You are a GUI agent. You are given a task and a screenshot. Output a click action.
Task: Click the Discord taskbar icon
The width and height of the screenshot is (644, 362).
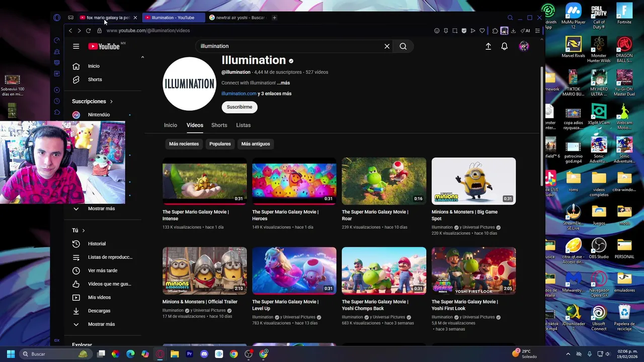pos(204,354)
